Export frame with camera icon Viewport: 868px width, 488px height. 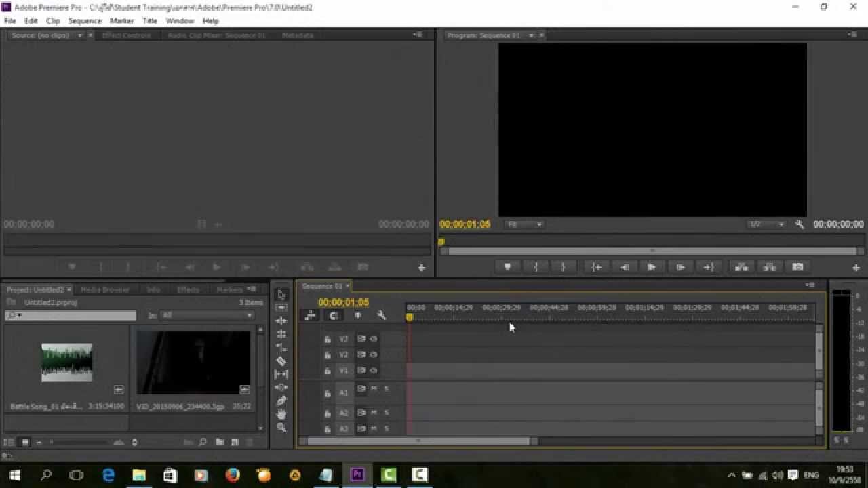[x=797, y=267]
